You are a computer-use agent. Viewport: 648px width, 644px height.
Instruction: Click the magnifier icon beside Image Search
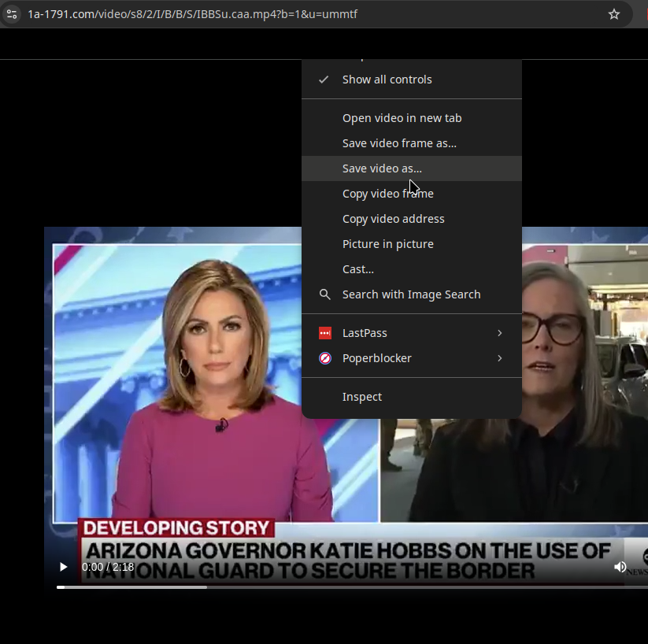[x=325, y=294]
